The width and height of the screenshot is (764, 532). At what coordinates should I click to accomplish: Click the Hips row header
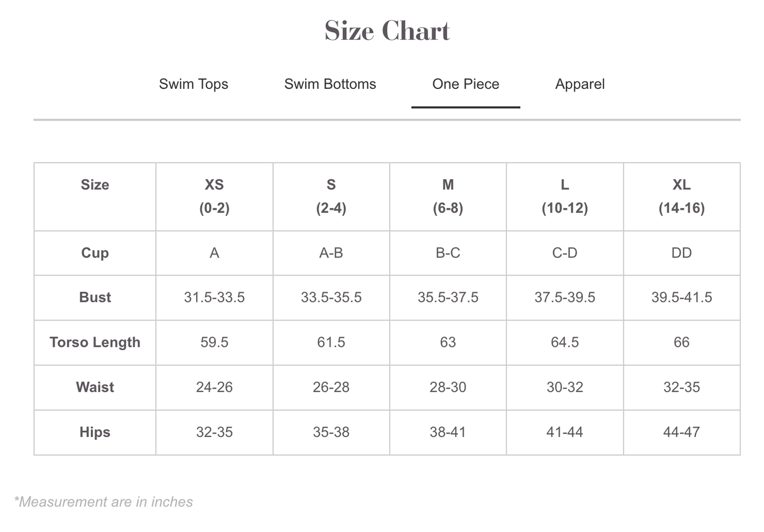coord(95,432)
